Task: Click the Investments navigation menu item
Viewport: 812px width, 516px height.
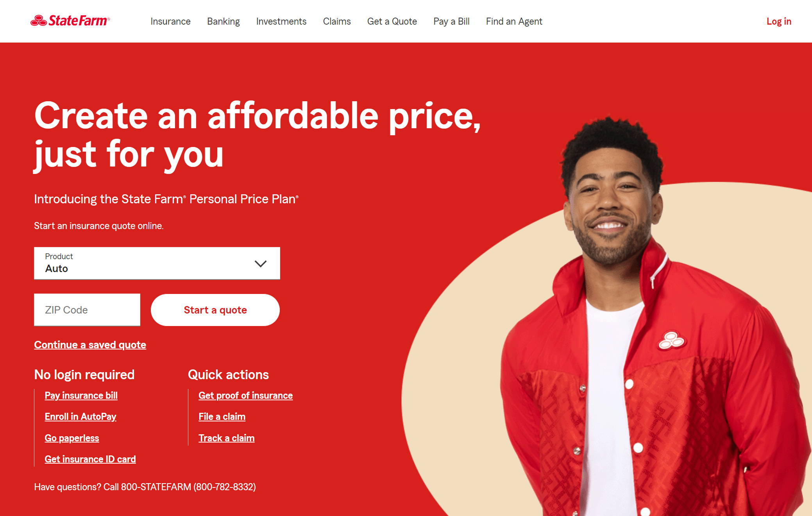Action: (281, 21)
